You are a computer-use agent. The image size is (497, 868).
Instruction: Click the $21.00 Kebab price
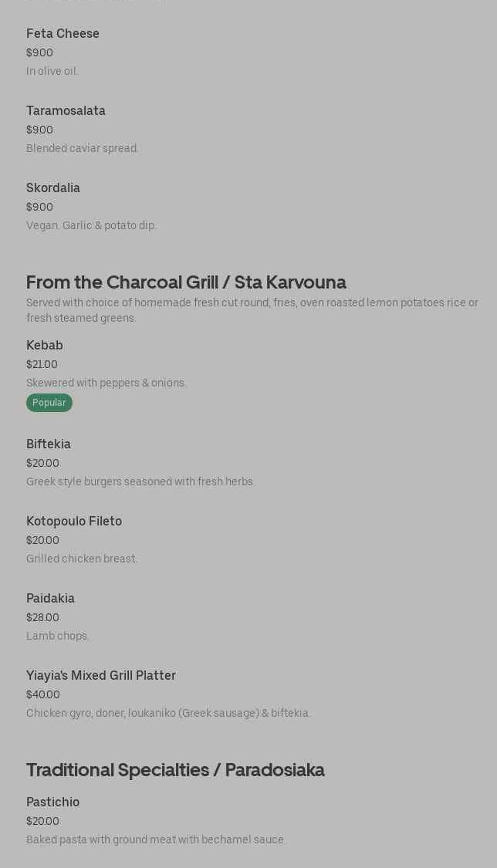42,365
